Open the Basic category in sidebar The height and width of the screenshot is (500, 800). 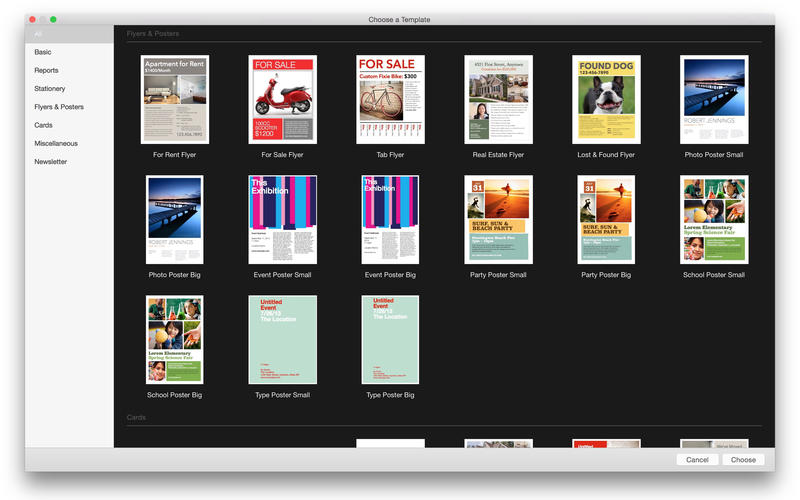[x=43, y=52]
